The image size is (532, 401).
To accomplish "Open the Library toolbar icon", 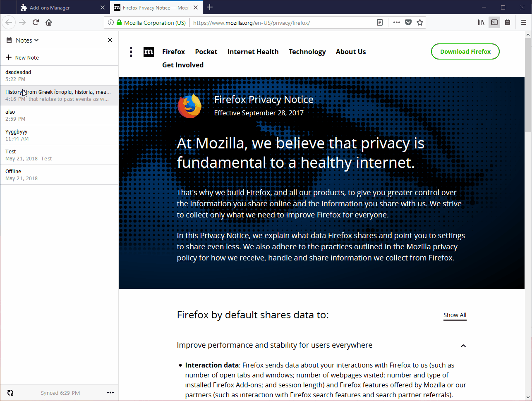I will 481,22.
